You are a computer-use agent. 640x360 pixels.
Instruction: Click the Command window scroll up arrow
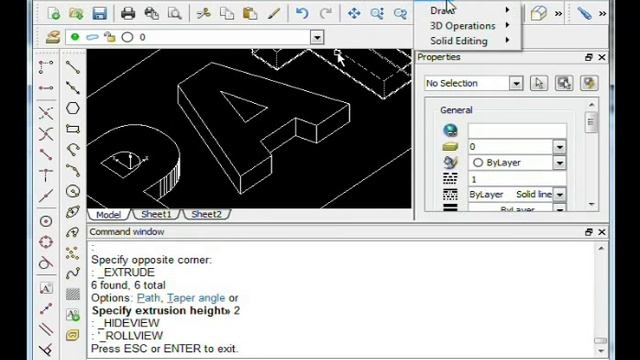(601, 249)
